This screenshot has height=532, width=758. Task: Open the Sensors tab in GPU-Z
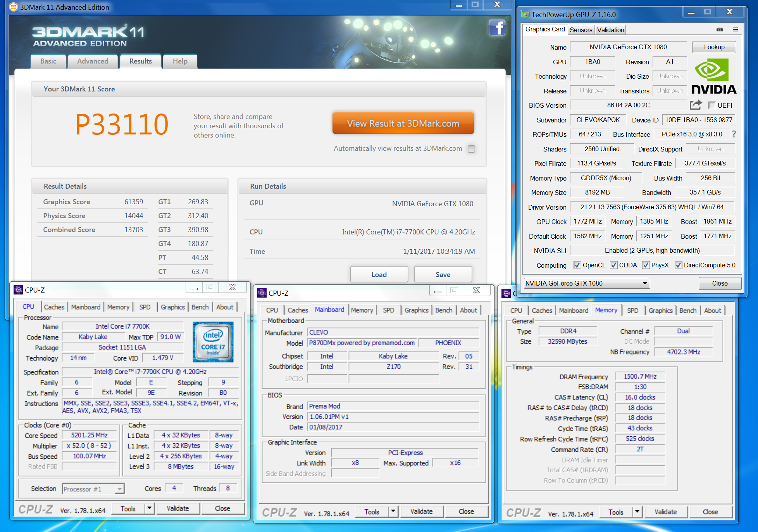coord(581,30)
